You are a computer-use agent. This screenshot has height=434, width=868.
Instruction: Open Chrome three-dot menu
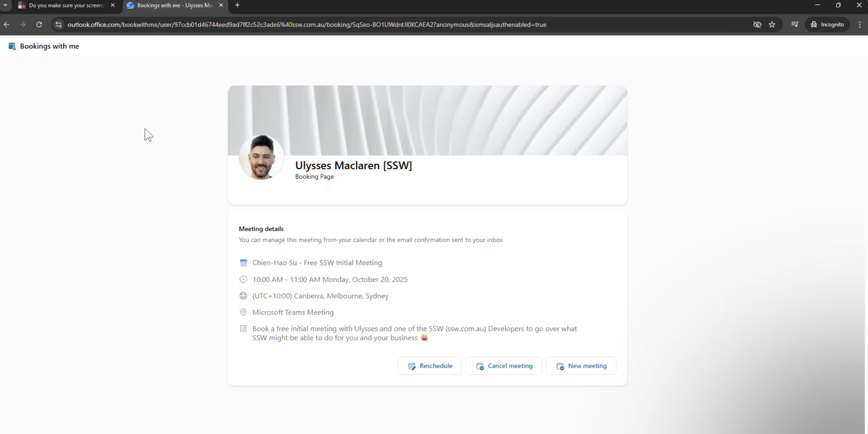click(x=860, y=25)
